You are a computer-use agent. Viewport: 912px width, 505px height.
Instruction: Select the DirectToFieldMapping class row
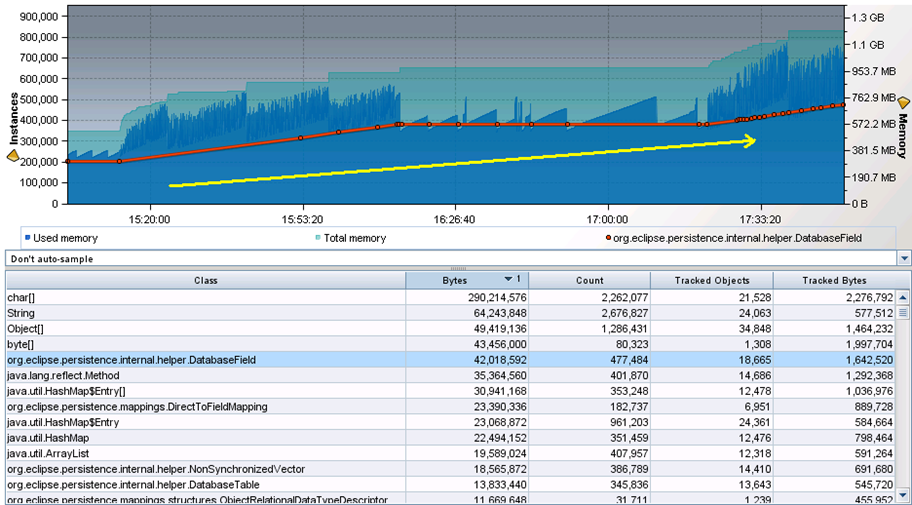point(200,406)
